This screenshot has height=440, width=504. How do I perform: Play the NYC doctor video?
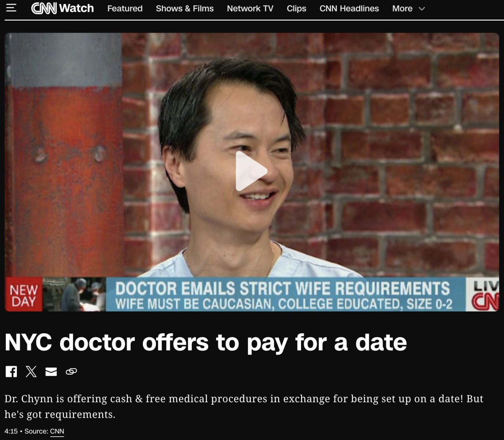coord(251,171)
